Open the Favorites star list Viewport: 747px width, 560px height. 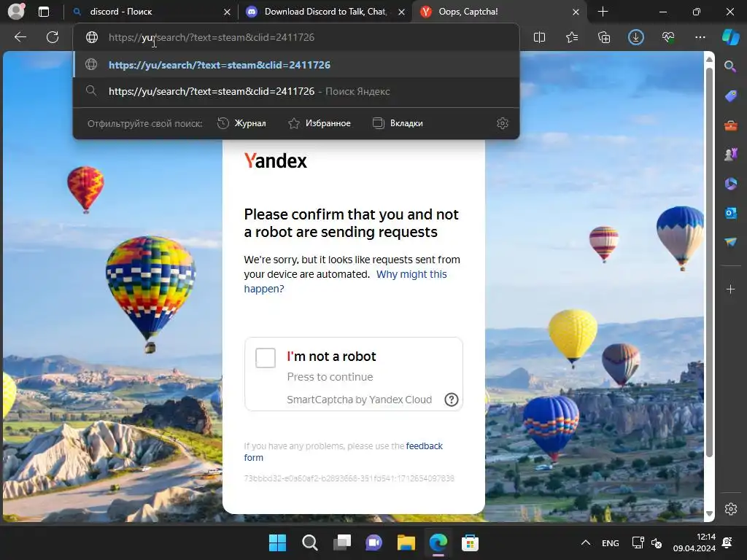point(572,37)
